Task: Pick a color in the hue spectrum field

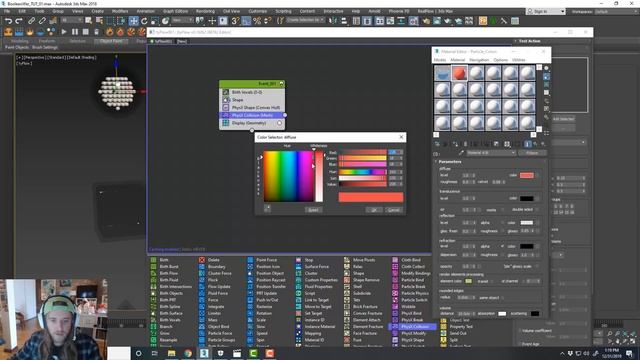Action: tap(288, 176)
